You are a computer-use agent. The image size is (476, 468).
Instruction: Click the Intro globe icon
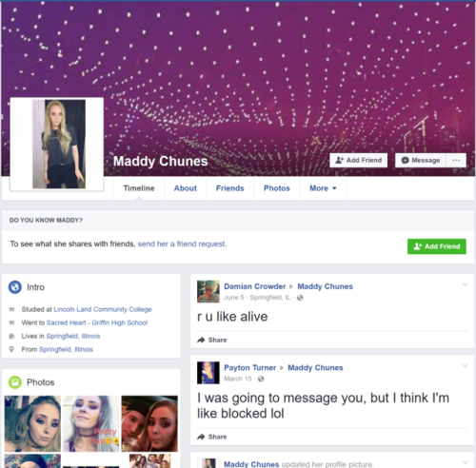coord(15,287)
